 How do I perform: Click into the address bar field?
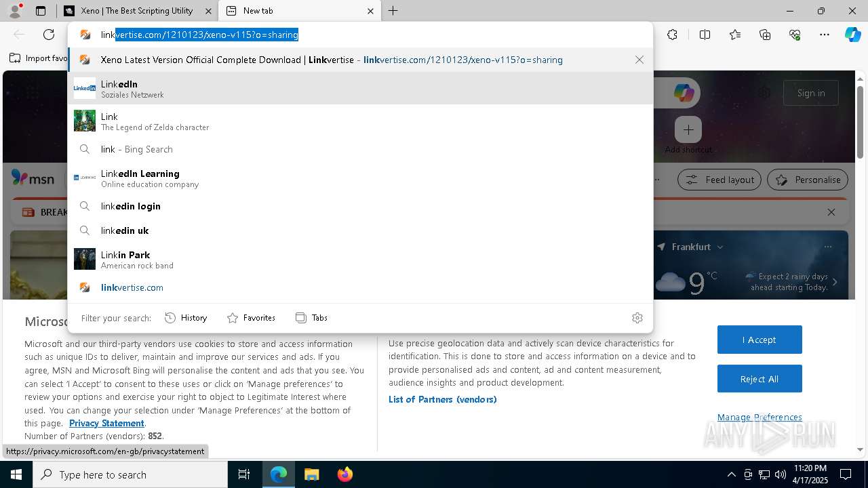pyautogui.click(x=360, y=35)
